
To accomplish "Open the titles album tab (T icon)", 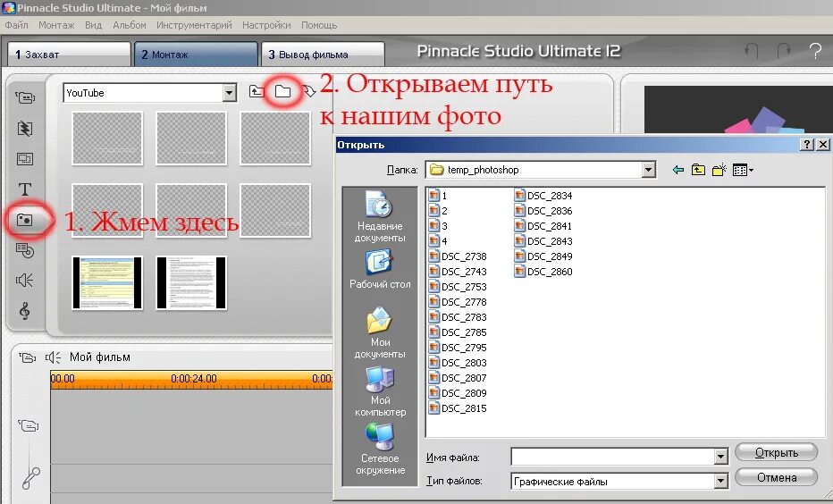I will (25, 189).
